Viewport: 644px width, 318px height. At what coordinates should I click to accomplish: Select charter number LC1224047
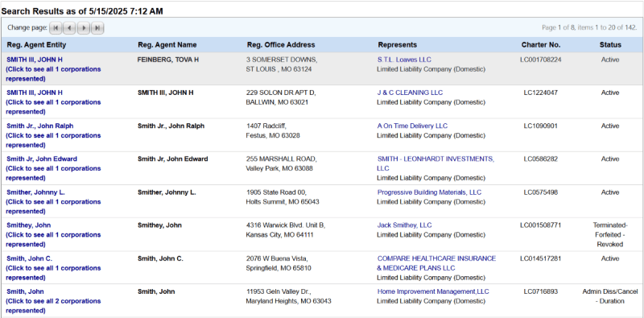click(540, 93)
